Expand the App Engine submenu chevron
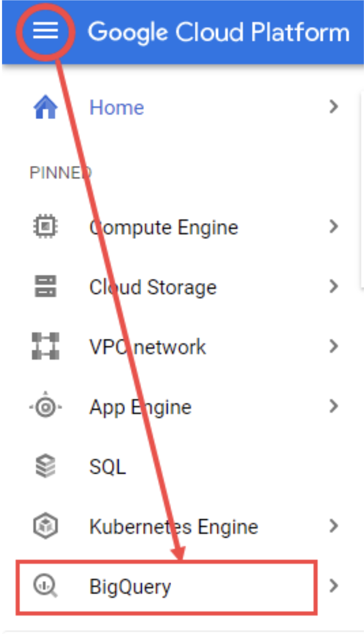 coord(334,407)
